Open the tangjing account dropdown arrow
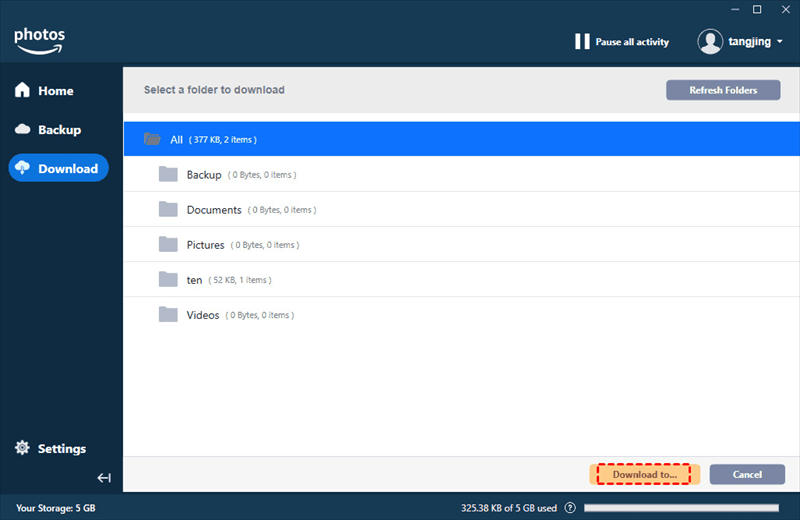The width and height of the screenshot is (800, 520). click(x=780, y=42)
